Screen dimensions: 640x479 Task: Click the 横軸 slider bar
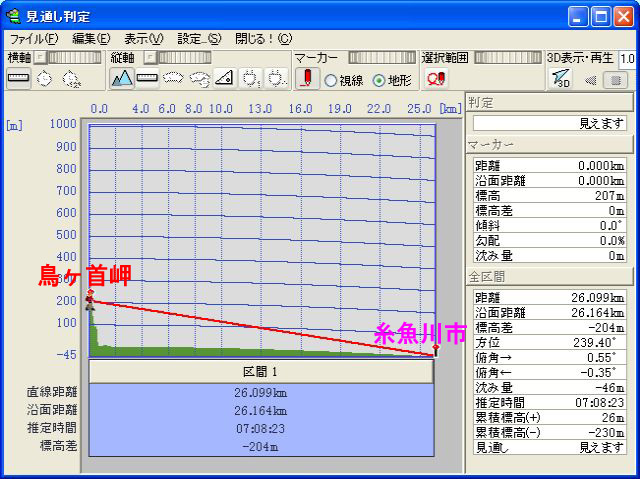point(75,57)
